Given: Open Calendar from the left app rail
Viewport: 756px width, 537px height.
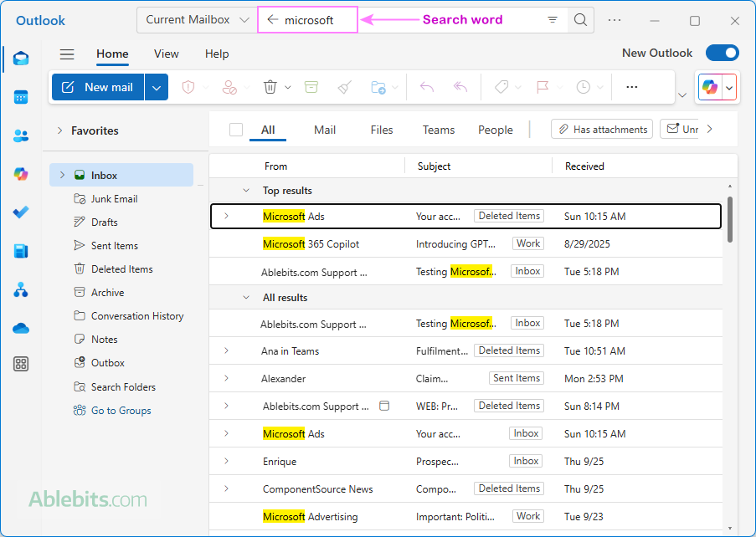Looking at the screenshot, I should [21, 97].
